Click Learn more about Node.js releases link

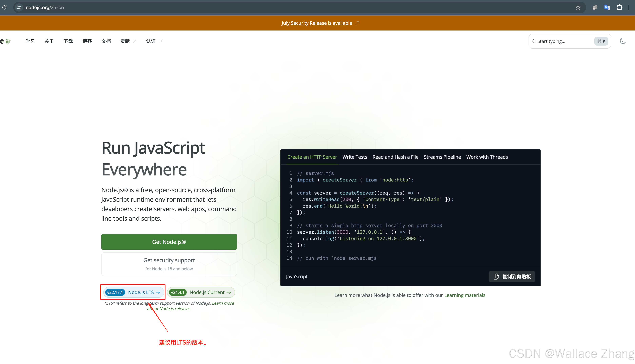(191, 306)
